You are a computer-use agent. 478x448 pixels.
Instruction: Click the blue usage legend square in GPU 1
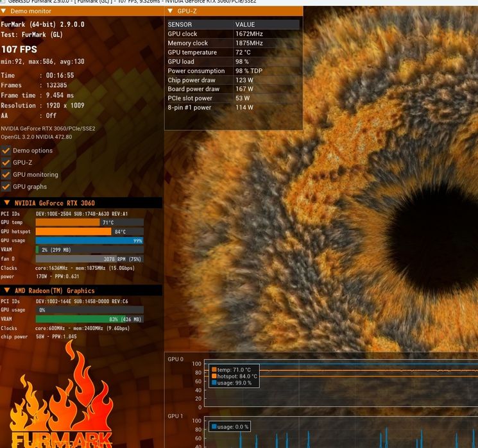point(214,426)
